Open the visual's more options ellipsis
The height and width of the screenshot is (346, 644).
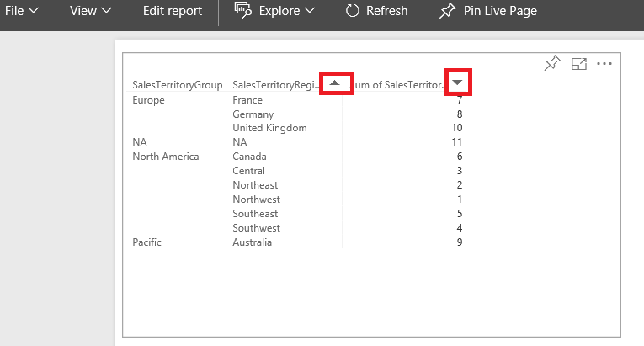click(604, 64)
